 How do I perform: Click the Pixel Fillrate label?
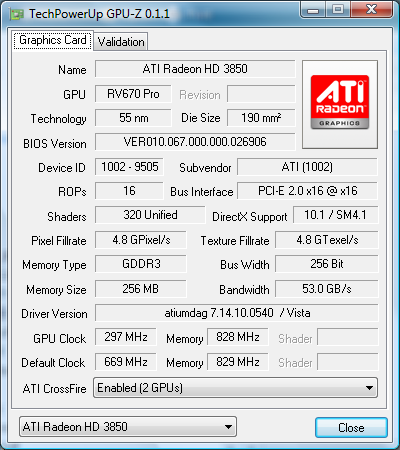(x=59, y=241)
